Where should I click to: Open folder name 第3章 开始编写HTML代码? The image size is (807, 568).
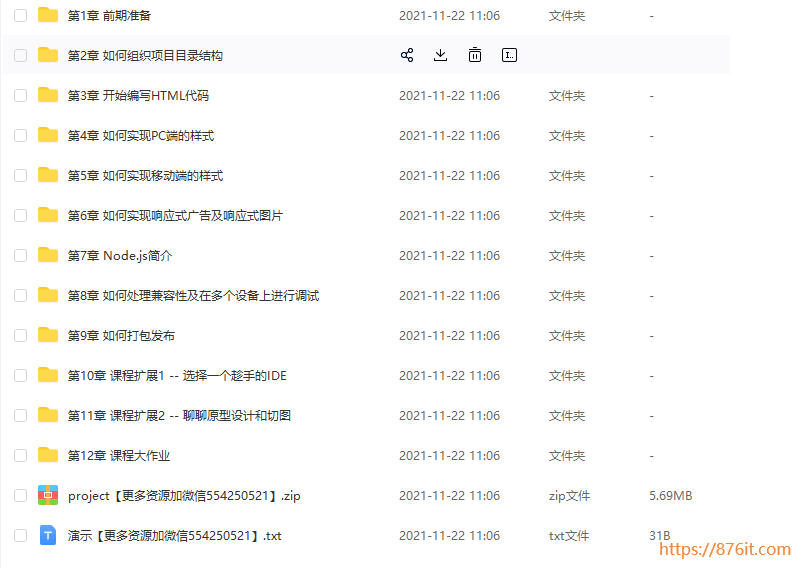(x=138, y=96)
